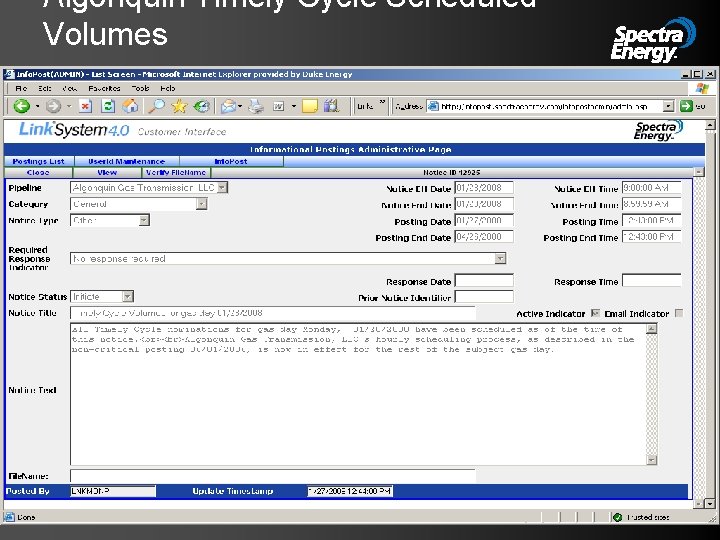This screenshot has height=540, width=720.
Task: Toggle the Active Indicator checkbox
Action: pyautogui.click(x=595, y=313)
